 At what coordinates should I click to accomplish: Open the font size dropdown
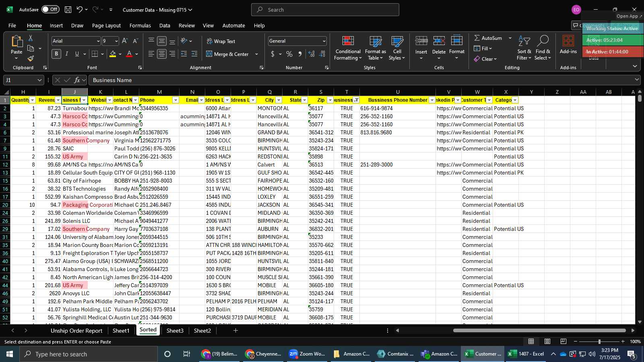click(116, 41)
